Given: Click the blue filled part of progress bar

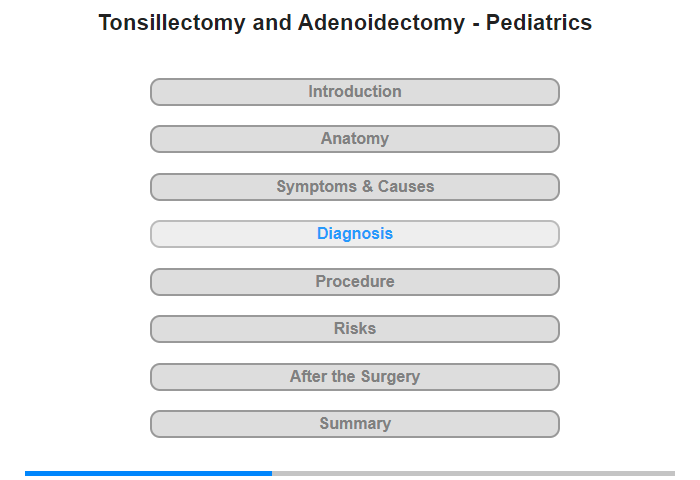Looking at the screenshot, I should click(x=148, y=473).
